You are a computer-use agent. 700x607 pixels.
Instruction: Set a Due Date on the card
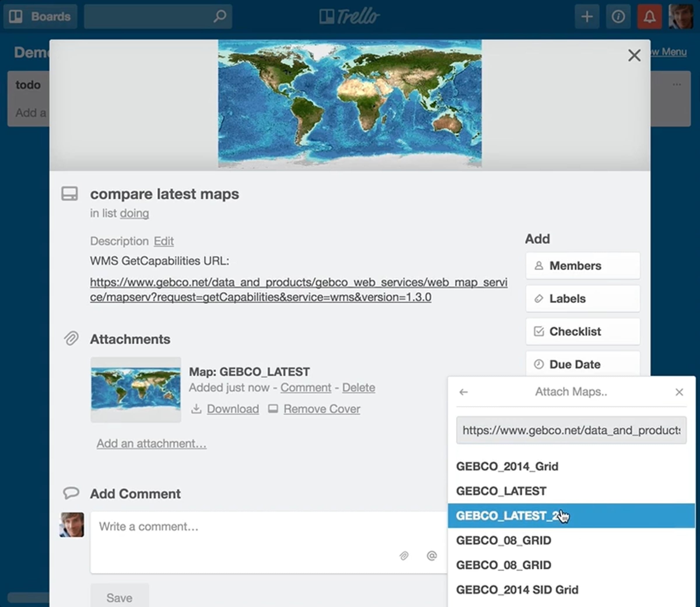[x=583, y=364]
